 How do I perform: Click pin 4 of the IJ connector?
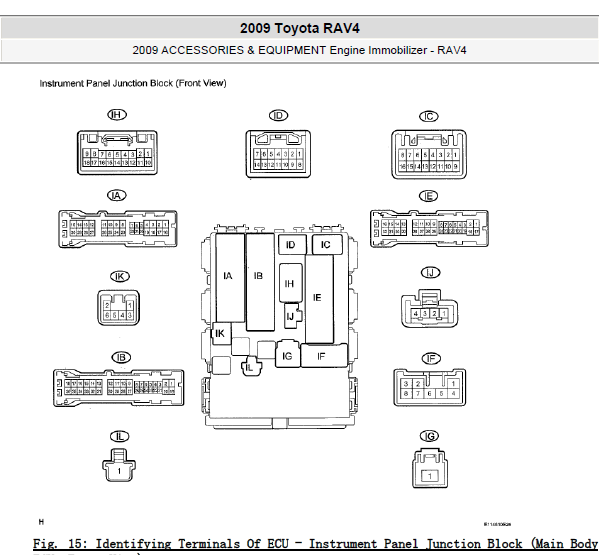pyautogui.click(x=416, y=314)
